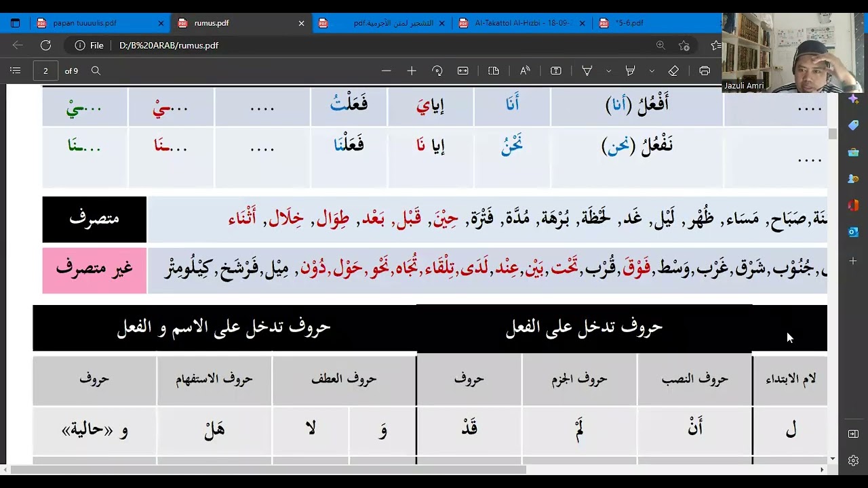Click the pink غير متصرف label cell
868x488 pixels.
94,270
